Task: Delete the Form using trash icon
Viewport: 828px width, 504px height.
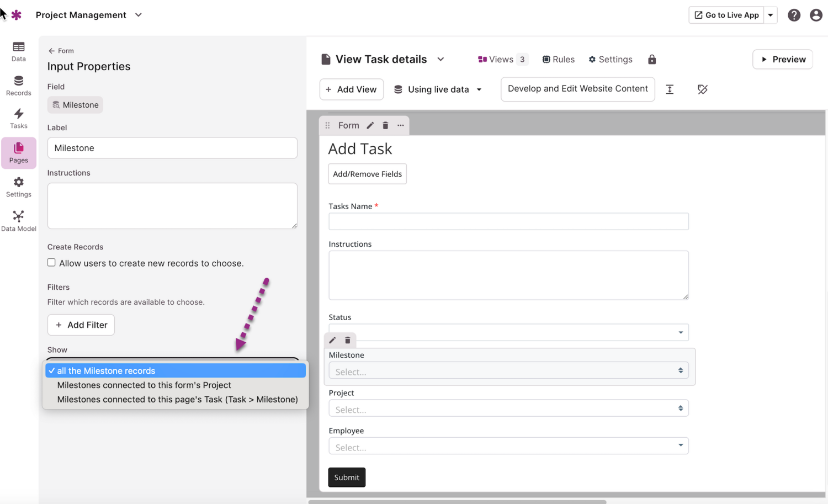Action: click(x=385, y=125)
